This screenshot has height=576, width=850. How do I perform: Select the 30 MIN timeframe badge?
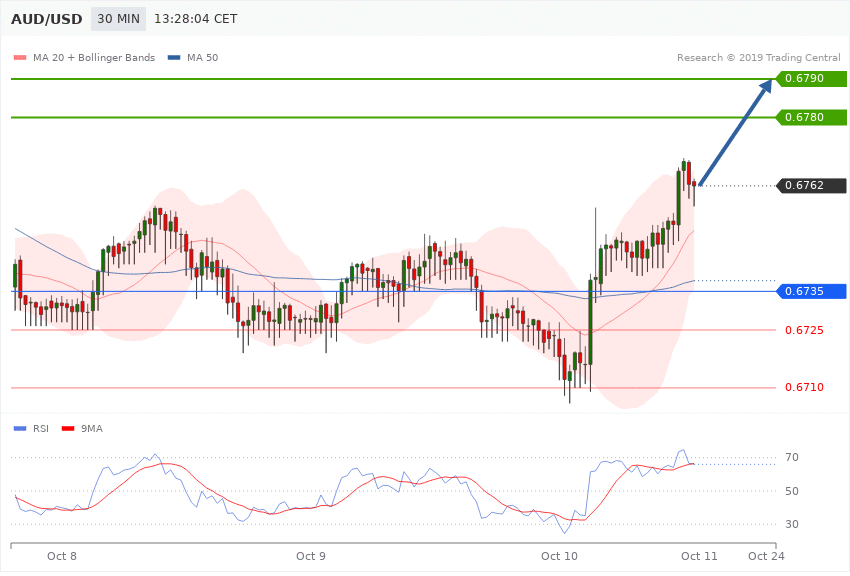pos(118,19)
